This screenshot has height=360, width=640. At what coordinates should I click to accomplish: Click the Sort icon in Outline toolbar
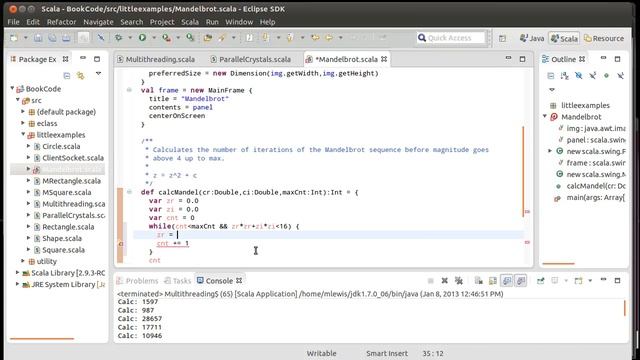(564, 76)
